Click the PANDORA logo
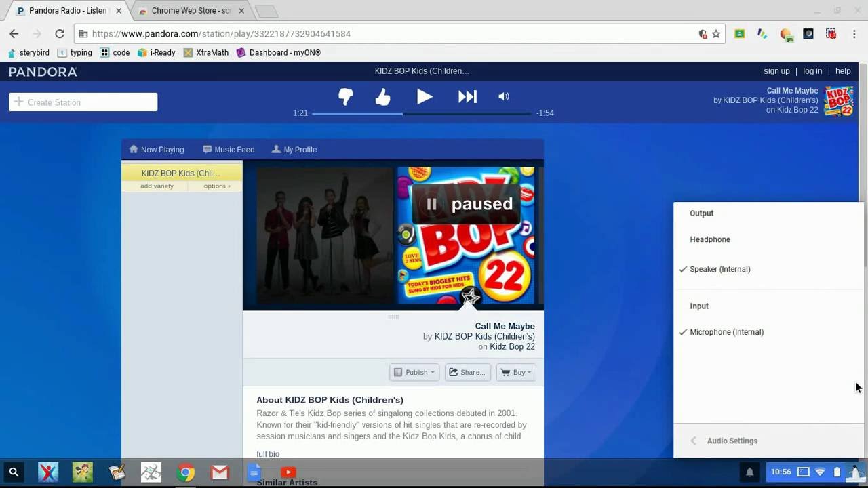868x488 pixels. [43, 71]
